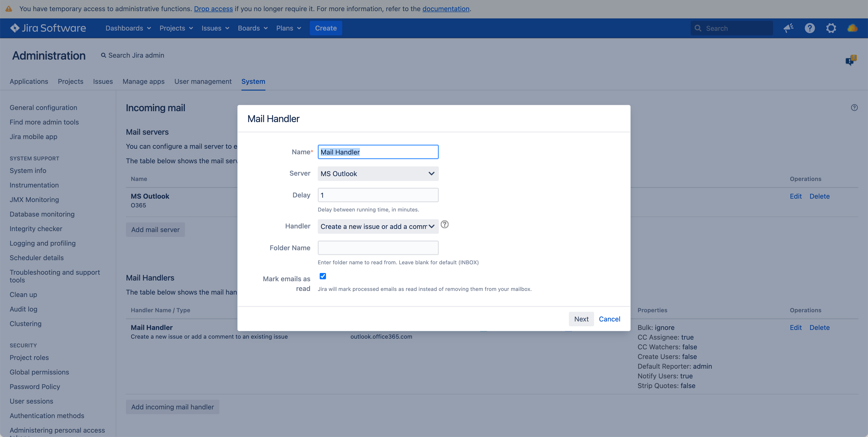Open the help question mark menu
This screenshot has height=437, width=868.
tap(810, 28)
